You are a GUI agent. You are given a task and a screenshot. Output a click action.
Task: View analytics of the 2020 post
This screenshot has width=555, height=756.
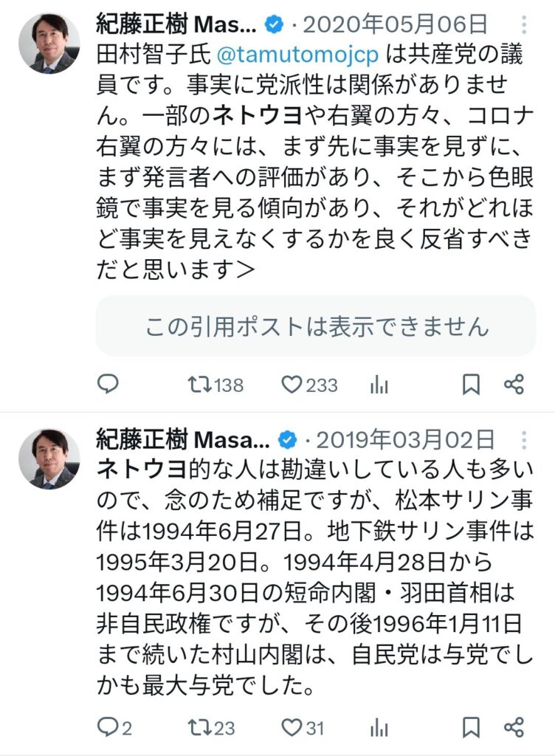click(379, 384)
